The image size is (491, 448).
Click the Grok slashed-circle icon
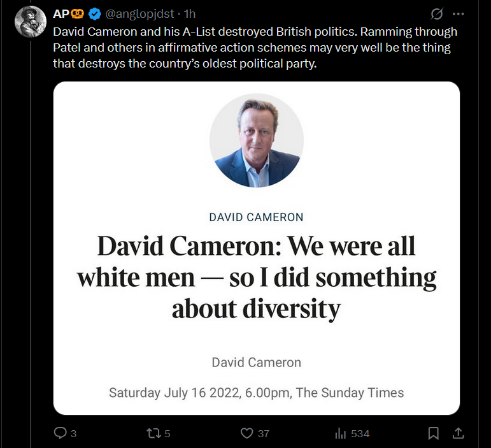pos(437,13)
